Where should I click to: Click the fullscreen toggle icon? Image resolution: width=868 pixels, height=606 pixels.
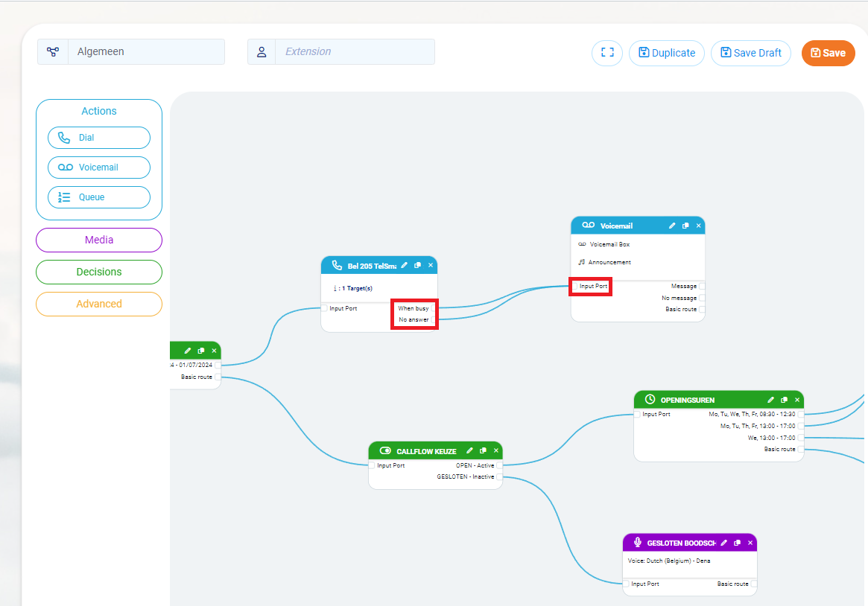click(x=607, y=53)
